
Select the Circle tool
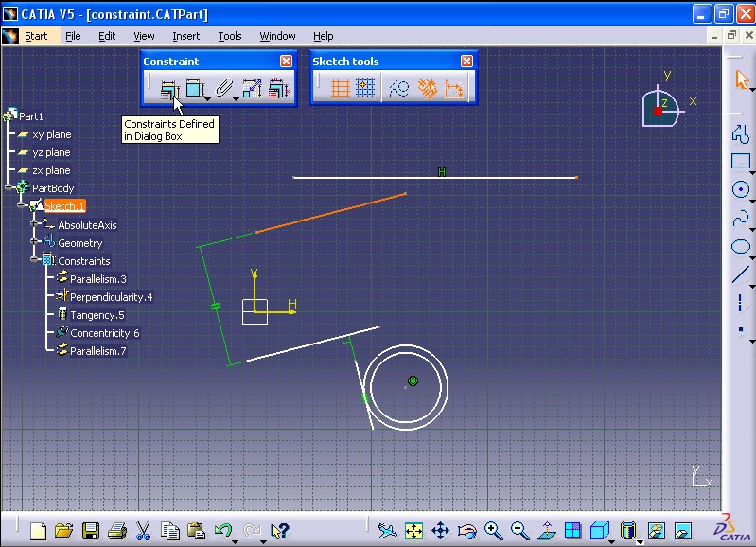click(x=741, y=189)
